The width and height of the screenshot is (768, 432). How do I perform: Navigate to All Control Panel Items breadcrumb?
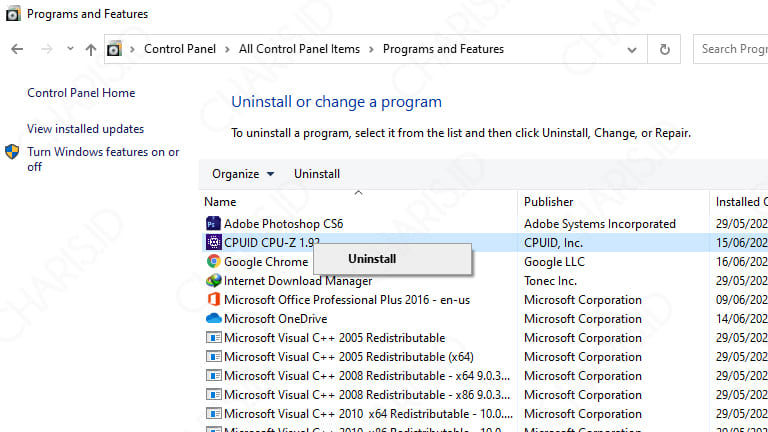point(299,49)
